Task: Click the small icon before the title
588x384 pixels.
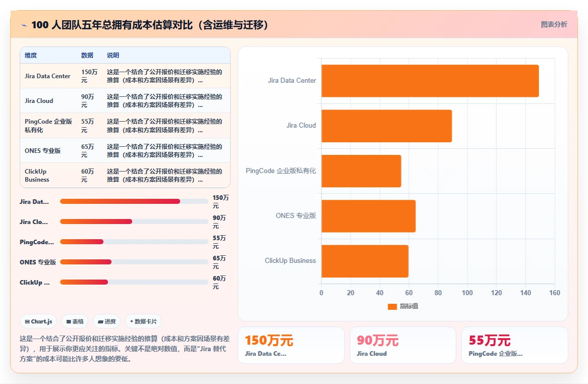Action: pyautogui.click(x=24, y=26)
